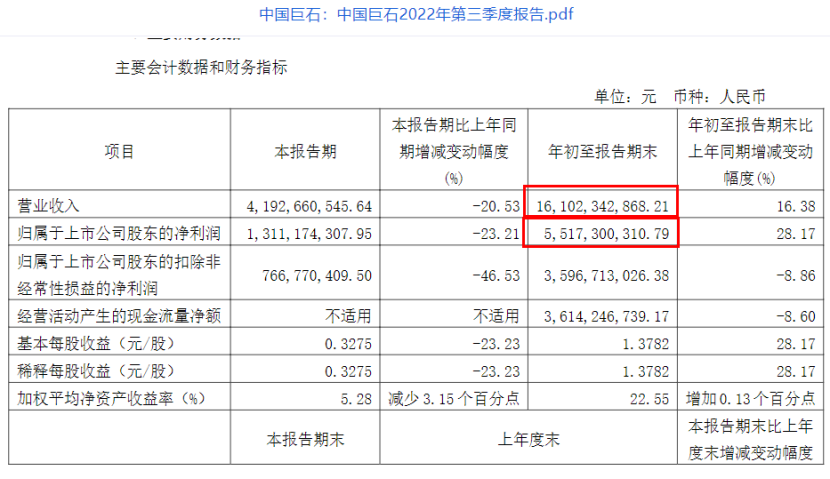830x479 pixels.
Task: Select the 16.38 growth cell
Action: (796, 206)
